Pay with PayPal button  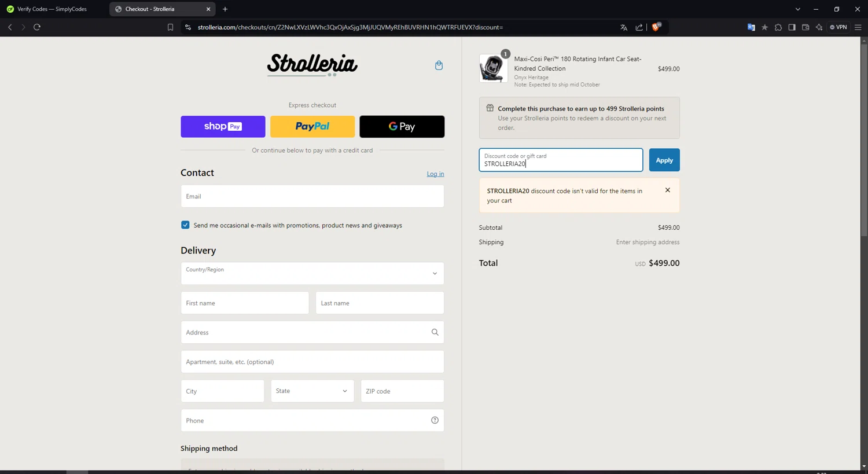point(312,127)
